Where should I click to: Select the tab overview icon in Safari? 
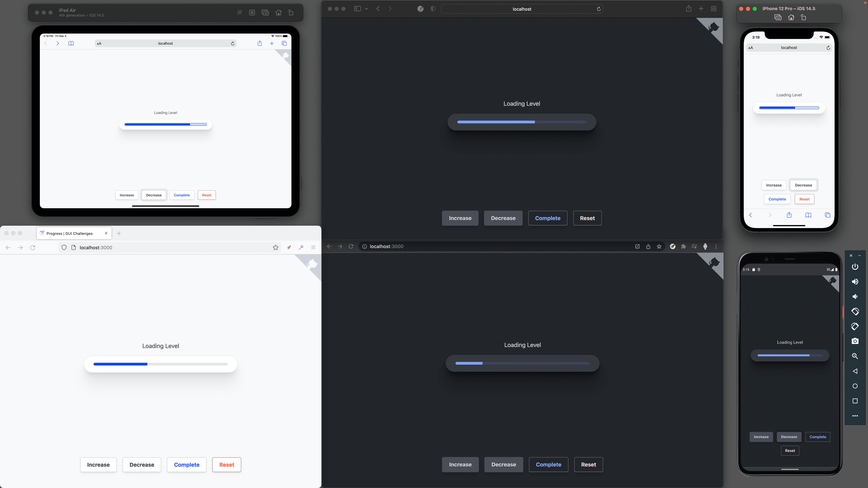click(x=714, y=8)
